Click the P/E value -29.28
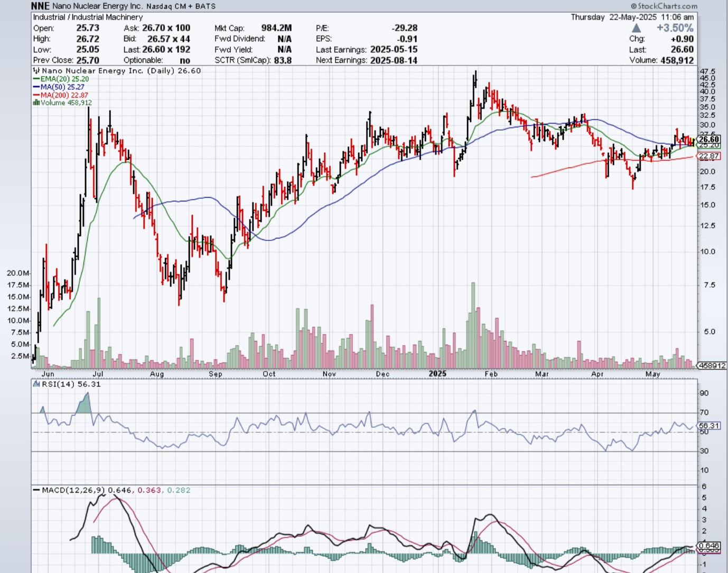The height and width of the screenshot is (573, 728). pyautogui.click(x=405, y=28)
